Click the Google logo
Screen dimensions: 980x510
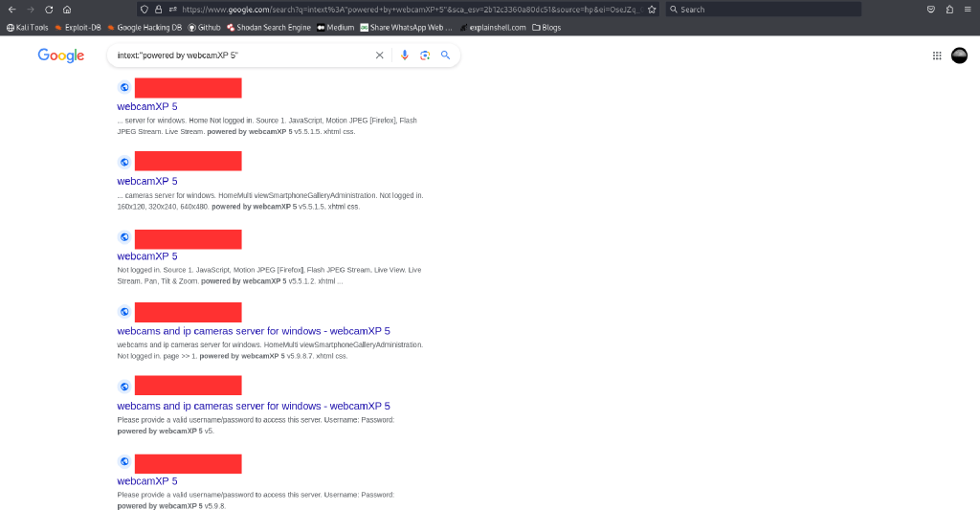click(61, 55)
